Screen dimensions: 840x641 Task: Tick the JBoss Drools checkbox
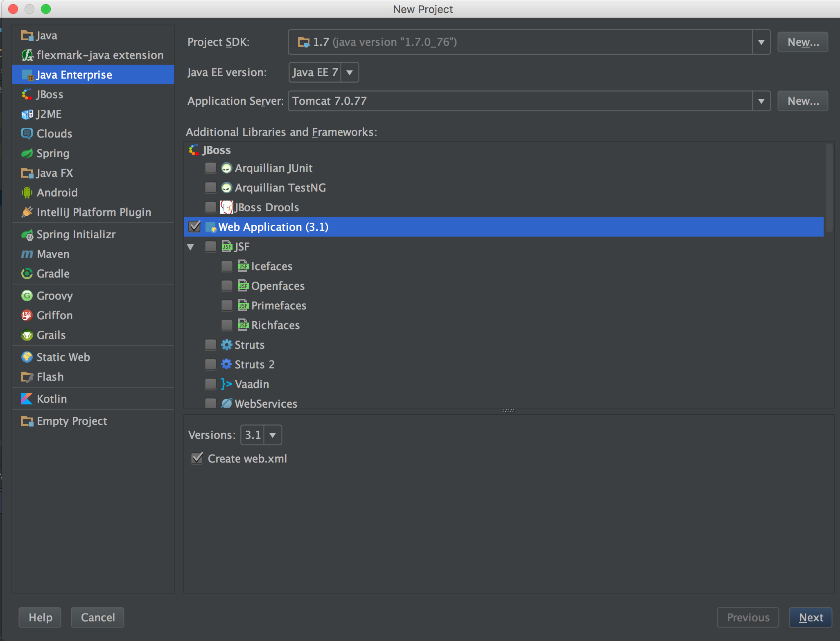tap(210, 207)
